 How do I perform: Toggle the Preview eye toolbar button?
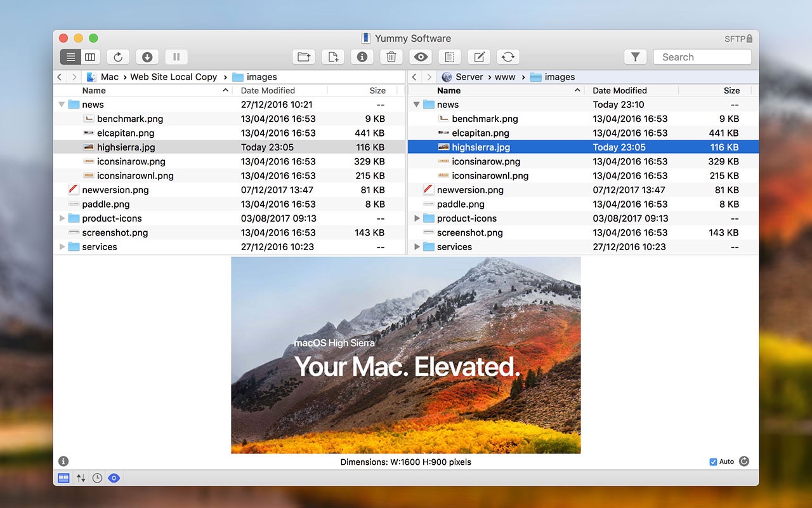[421, 57]
